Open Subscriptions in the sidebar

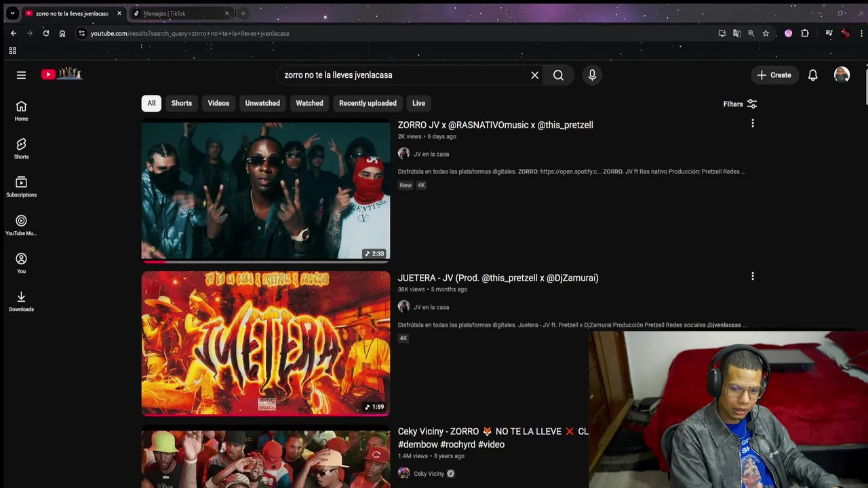click(x=21, y=187)
